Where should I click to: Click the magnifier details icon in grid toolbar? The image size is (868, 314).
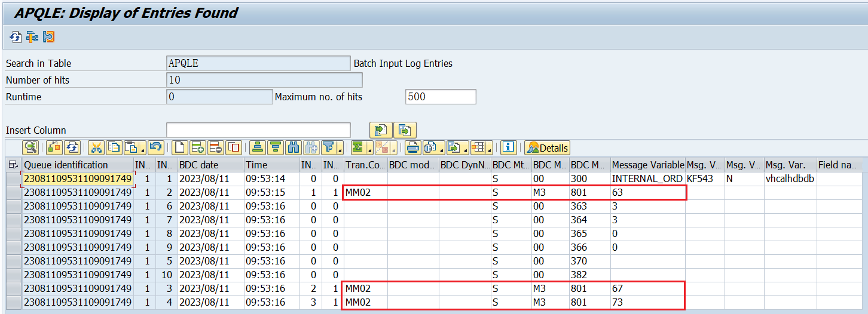31,147
